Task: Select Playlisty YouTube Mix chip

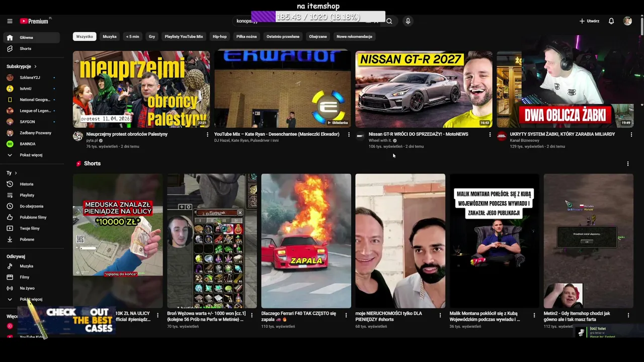Action: point(184,37)
